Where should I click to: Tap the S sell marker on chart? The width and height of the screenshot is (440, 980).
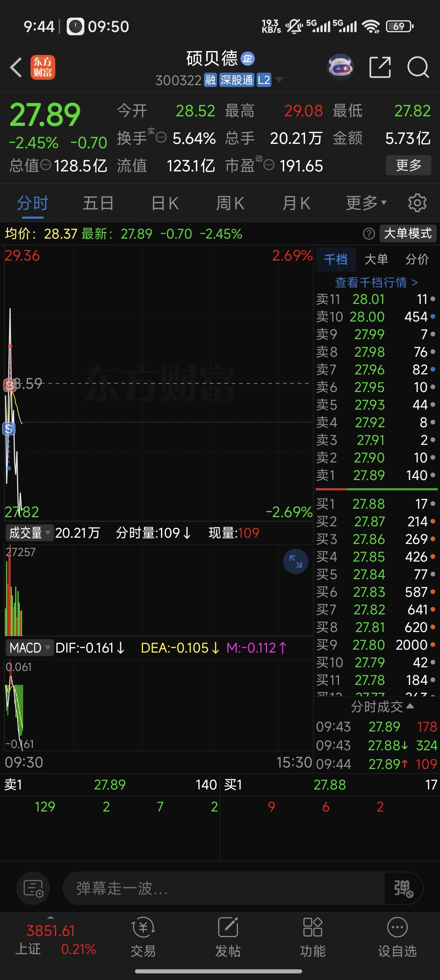coord(8,429)
